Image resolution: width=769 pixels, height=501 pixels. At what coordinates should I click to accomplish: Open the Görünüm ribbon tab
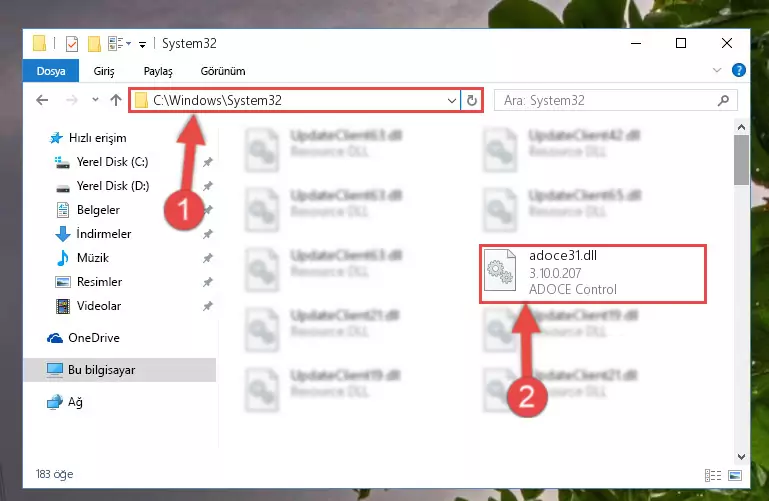point(223,71)
